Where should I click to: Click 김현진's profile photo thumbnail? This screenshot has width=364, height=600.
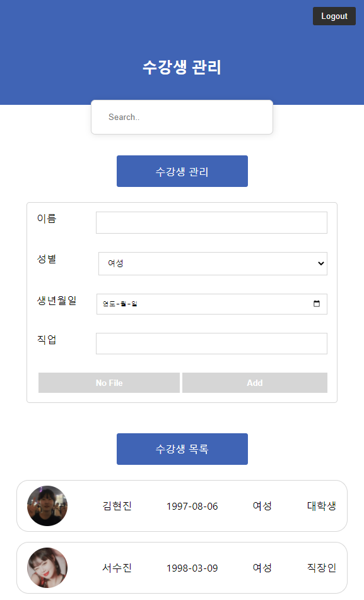pyautogui.click(x=47, y=506)
